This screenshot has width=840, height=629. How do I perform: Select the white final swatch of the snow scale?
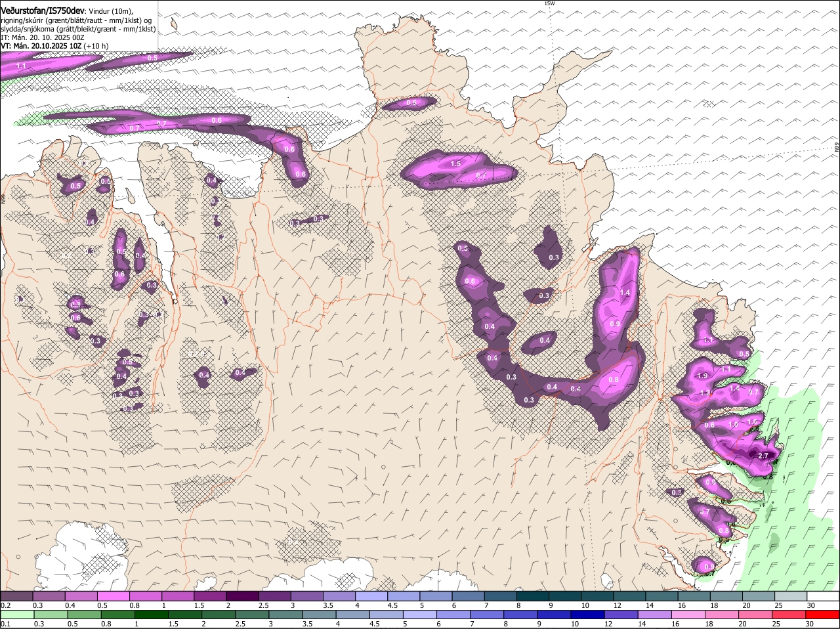point(823,596)
